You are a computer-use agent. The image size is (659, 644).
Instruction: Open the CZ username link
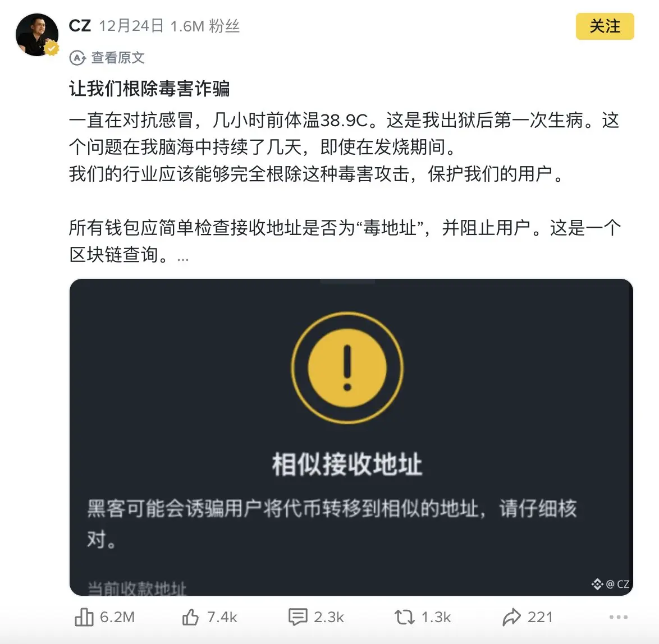click(x=80, y=26)
